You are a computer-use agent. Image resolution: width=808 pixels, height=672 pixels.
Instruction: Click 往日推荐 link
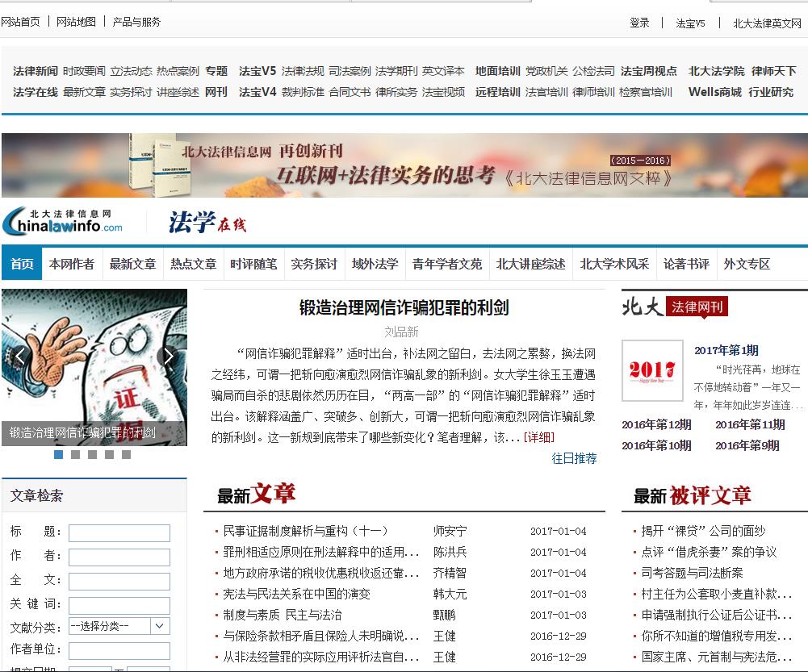574,458
